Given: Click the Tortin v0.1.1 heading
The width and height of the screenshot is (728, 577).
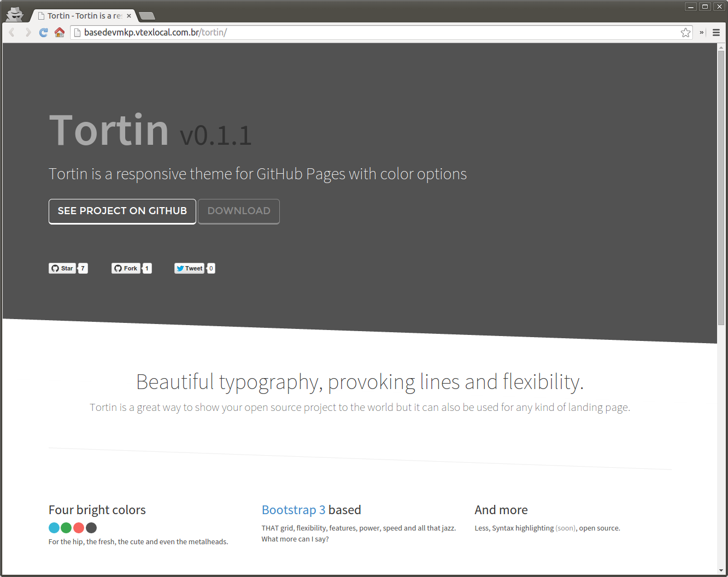Looking at the screenshot, I should (x=150, y=131).
